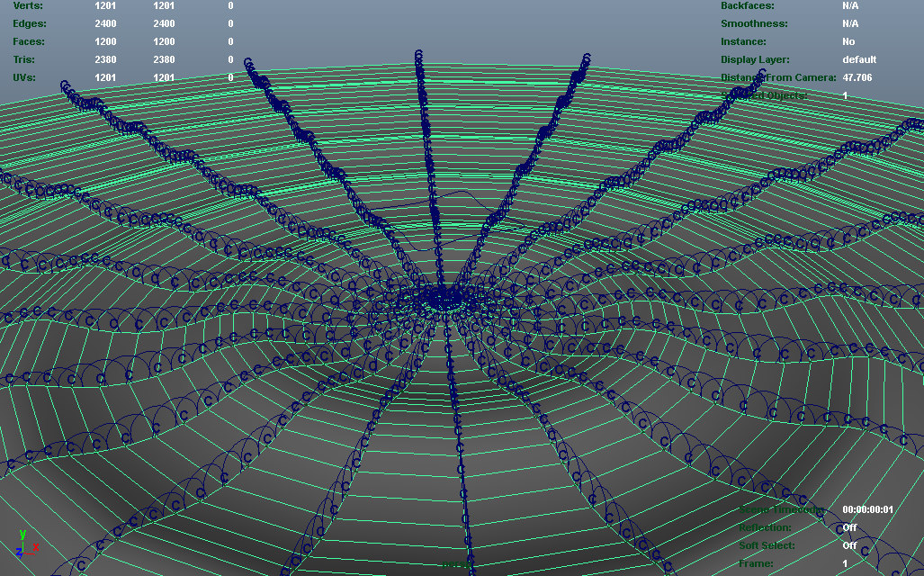Click the Smoothness N/A readout
924x576 pixels.
pos(849,23)
